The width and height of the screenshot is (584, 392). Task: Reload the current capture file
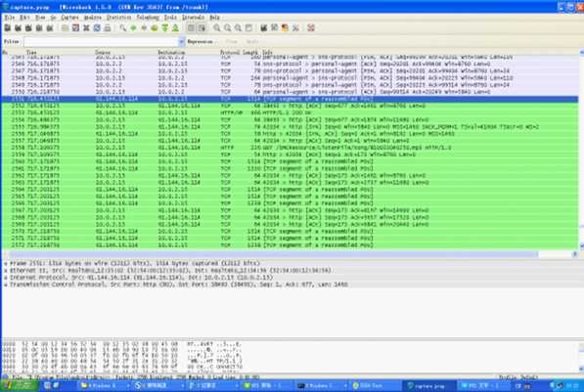click(x=97, y=28)
